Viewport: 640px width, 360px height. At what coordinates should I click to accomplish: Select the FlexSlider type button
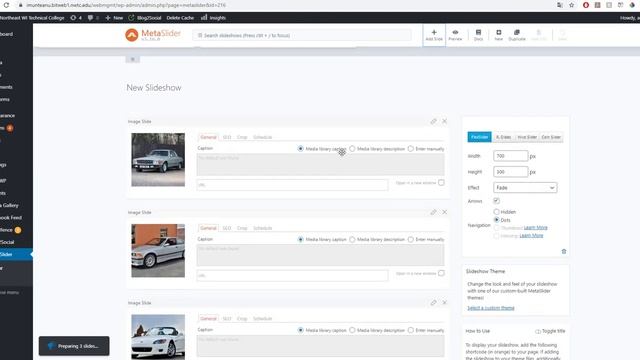(479, 137)
